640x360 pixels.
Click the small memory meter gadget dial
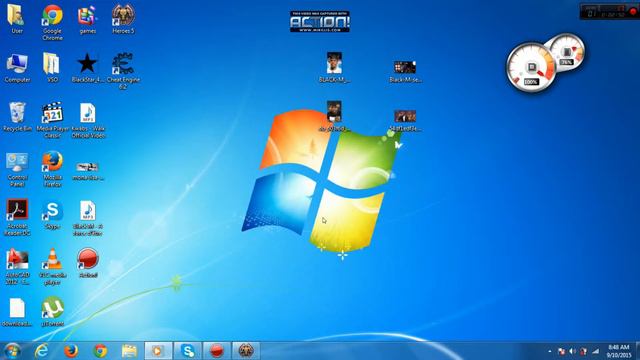[x=567, y=52]
